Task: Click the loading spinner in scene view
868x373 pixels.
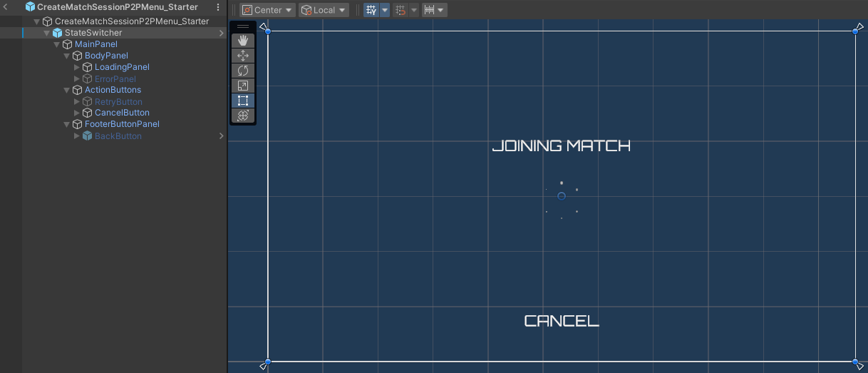Action: coord(562,200)
